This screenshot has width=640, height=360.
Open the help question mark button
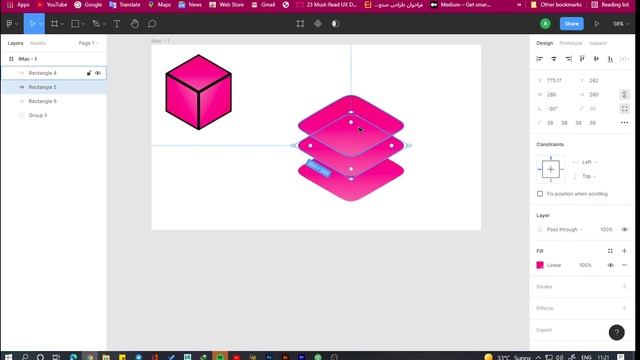(616, 332)
